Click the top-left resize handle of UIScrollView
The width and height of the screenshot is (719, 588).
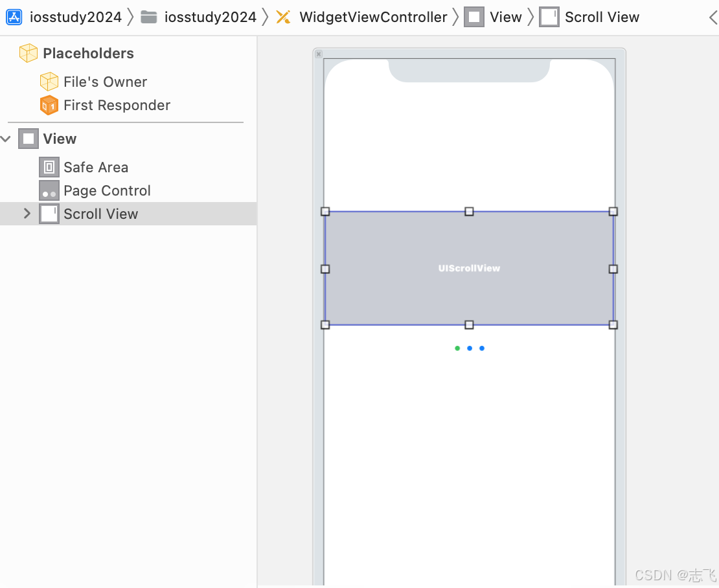[325, 211]
